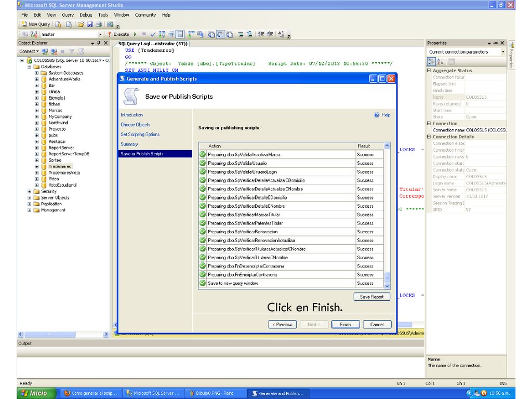Click the Results to Grid icon

220,34
